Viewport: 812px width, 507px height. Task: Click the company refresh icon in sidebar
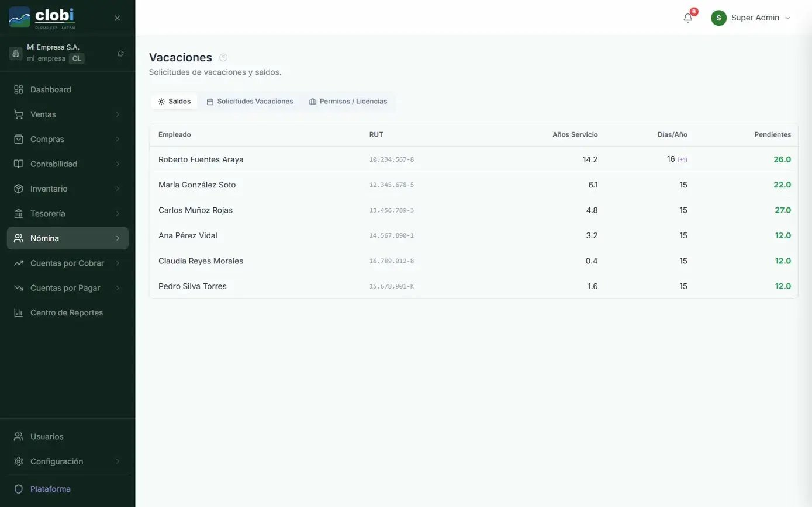[x=120, y=54]
